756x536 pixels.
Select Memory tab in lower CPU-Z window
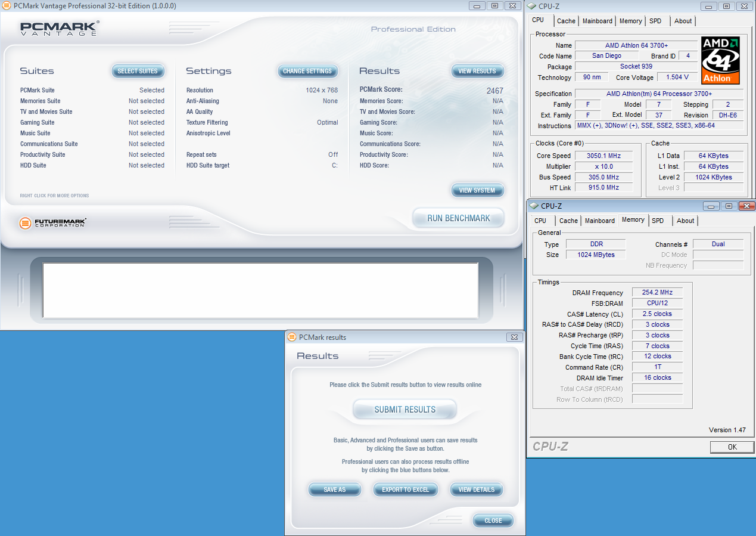[x=633, y=220]
